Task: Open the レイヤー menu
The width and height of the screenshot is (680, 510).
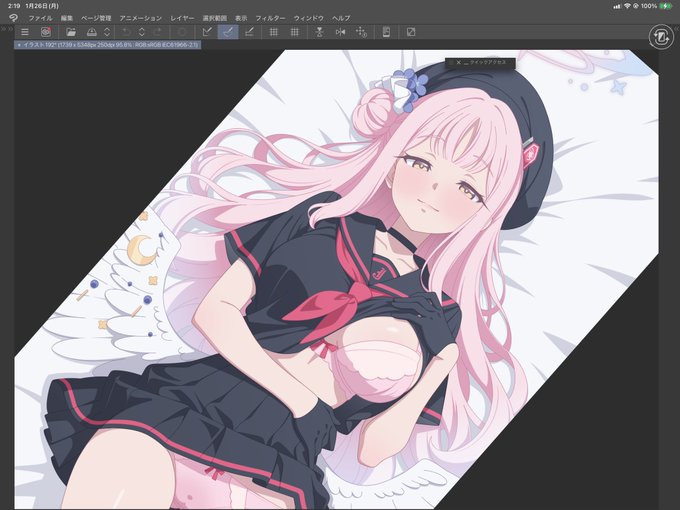Action: 182,18
